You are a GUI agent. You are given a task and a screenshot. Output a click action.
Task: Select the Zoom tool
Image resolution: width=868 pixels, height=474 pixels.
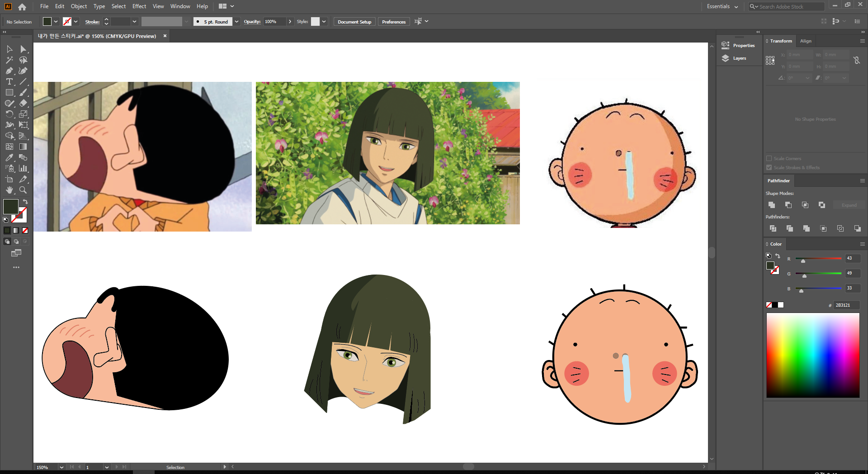[x=23, y=190]
